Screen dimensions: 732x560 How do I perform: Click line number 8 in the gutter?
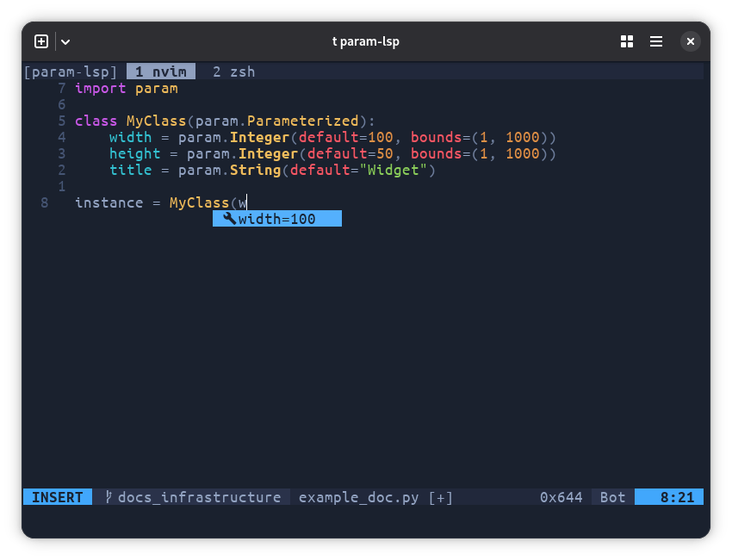(44, 202)
